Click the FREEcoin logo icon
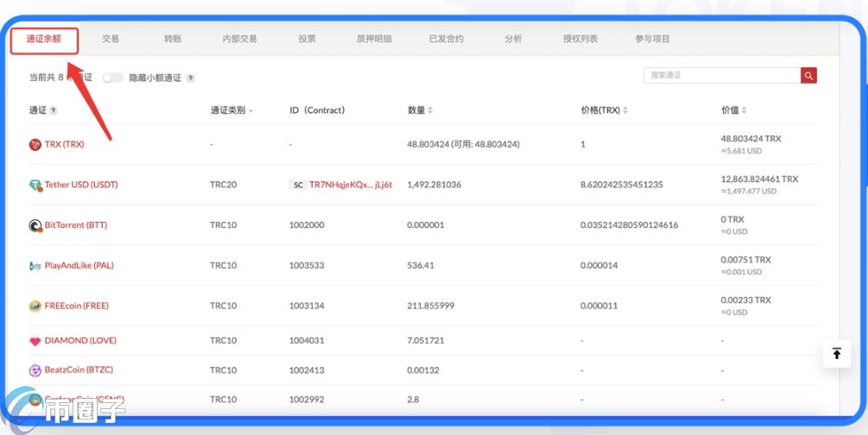 pos(35,306)
